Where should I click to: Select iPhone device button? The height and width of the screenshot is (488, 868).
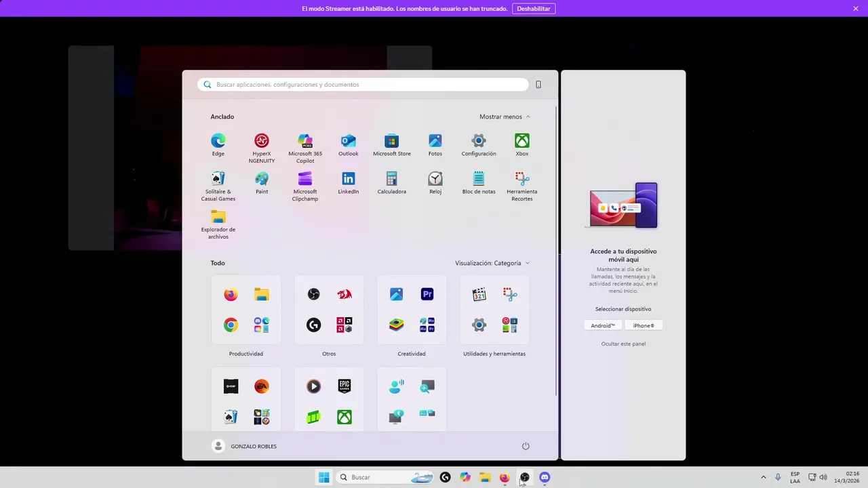[x=644, y=325]
